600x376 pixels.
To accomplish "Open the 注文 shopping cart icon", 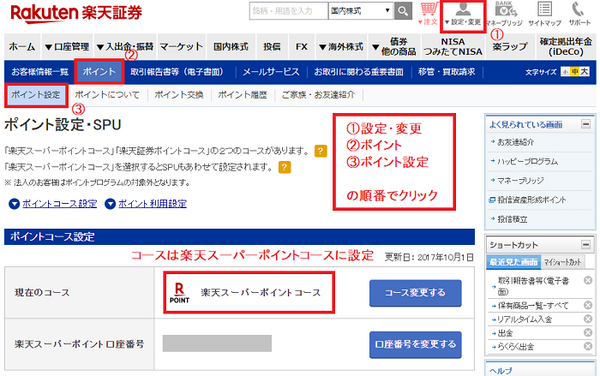I will pos(429,8).
